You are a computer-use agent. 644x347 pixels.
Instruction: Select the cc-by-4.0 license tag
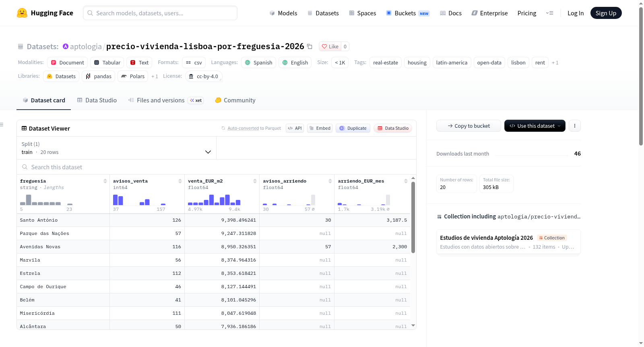(x=204, y=77)
